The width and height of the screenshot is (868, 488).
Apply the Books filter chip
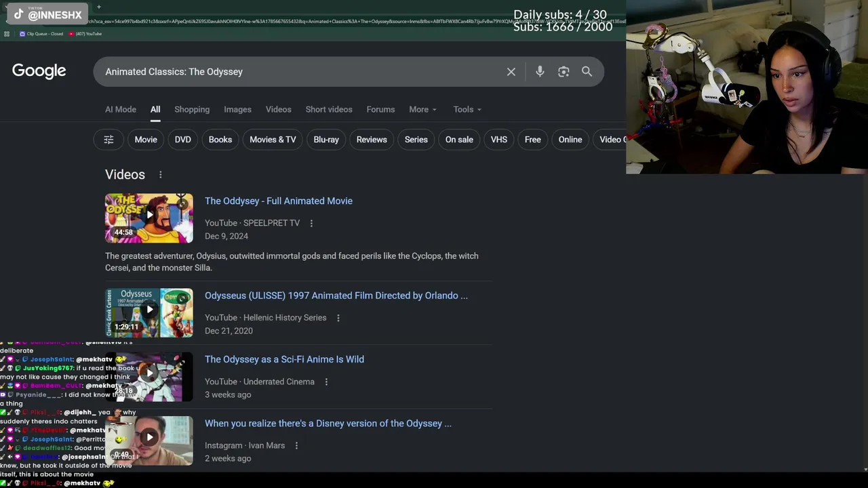pyautogui.click(x=220, y=140)
